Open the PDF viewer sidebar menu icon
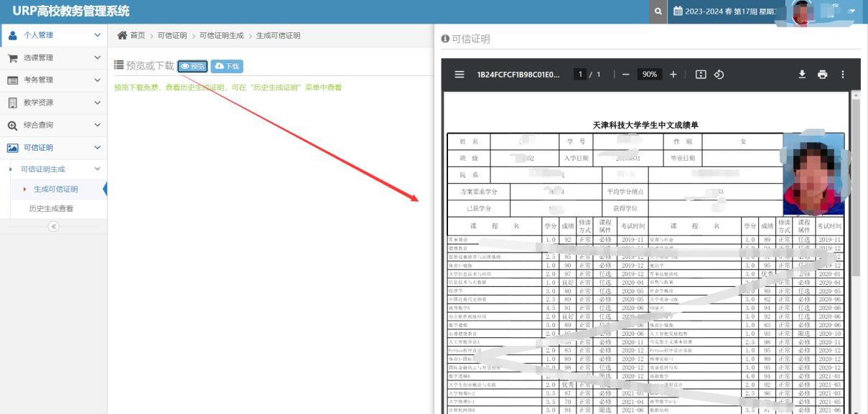 point(459,75)
